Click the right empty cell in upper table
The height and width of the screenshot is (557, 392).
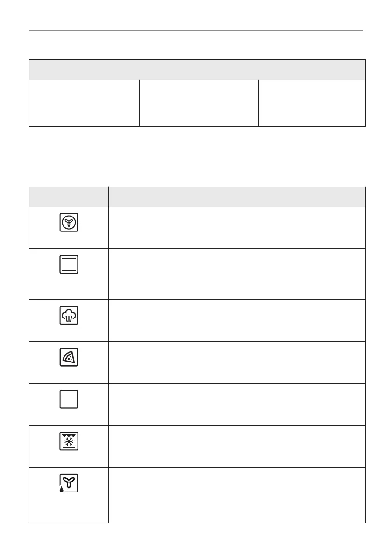pos(312,103)
